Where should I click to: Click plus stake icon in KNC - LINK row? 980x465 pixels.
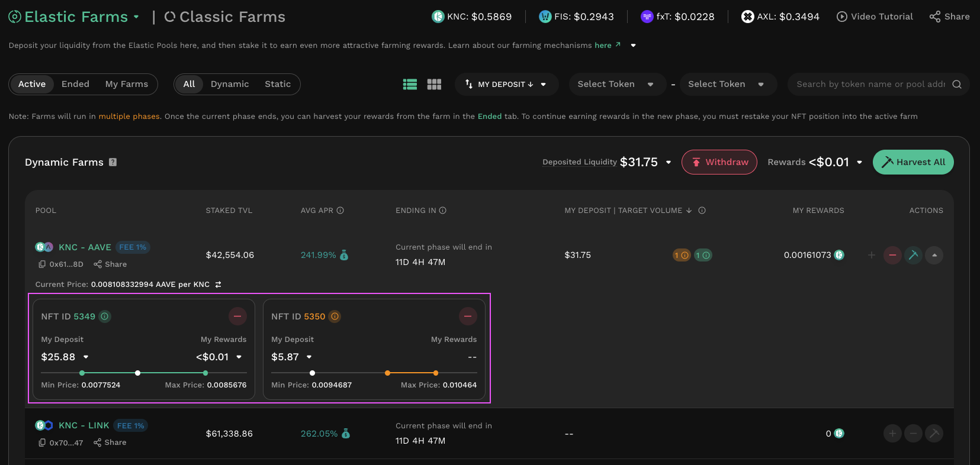892,434
